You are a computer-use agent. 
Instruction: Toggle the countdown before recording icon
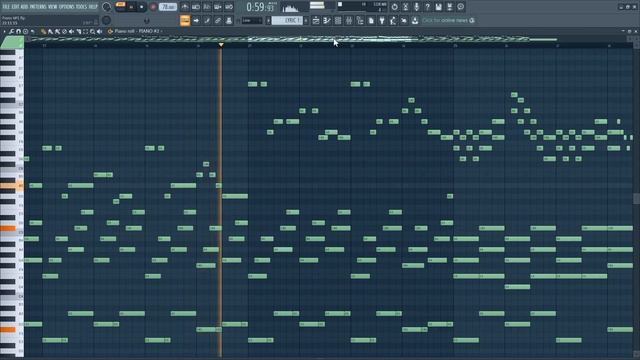click(207, 7)
